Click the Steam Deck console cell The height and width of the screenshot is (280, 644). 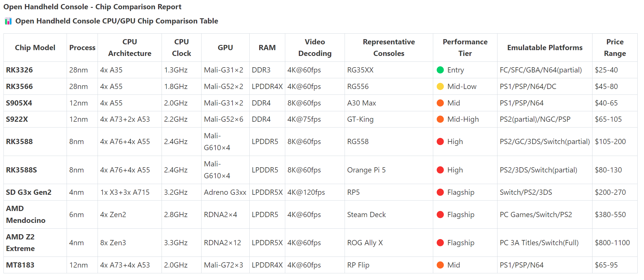[x=366, y=214]
